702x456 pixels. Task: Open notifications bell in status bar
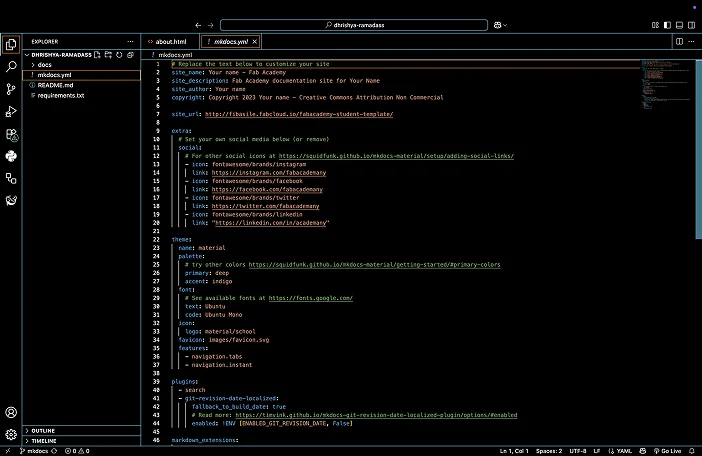point(692,451)
